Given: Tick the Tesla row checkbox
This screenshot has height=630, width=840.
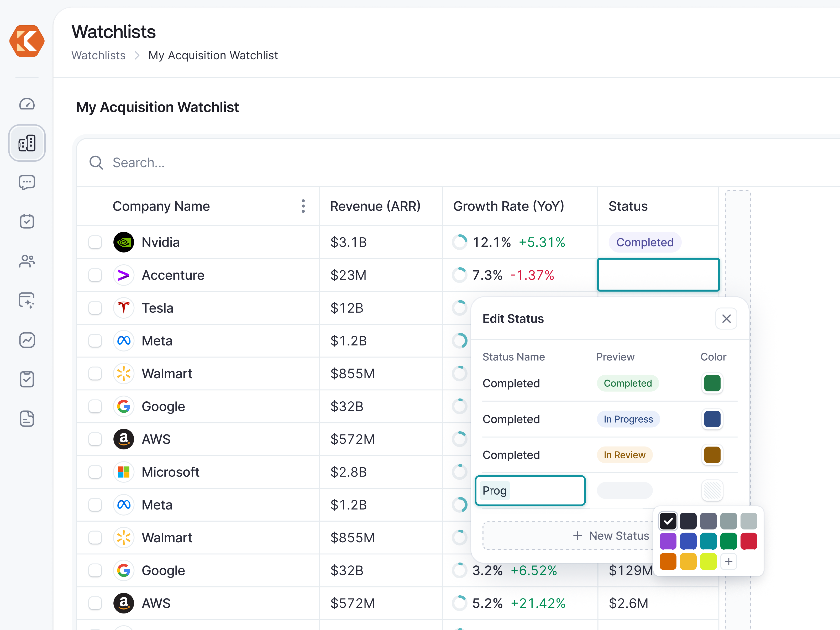Looking at the screenshot, I should point(95,308).
